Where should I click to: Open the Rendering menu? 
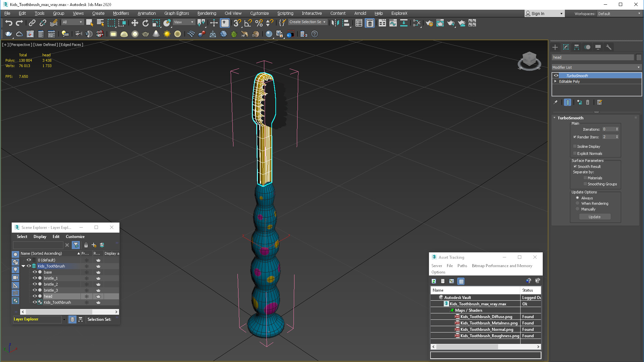click(x=207, y=13)
